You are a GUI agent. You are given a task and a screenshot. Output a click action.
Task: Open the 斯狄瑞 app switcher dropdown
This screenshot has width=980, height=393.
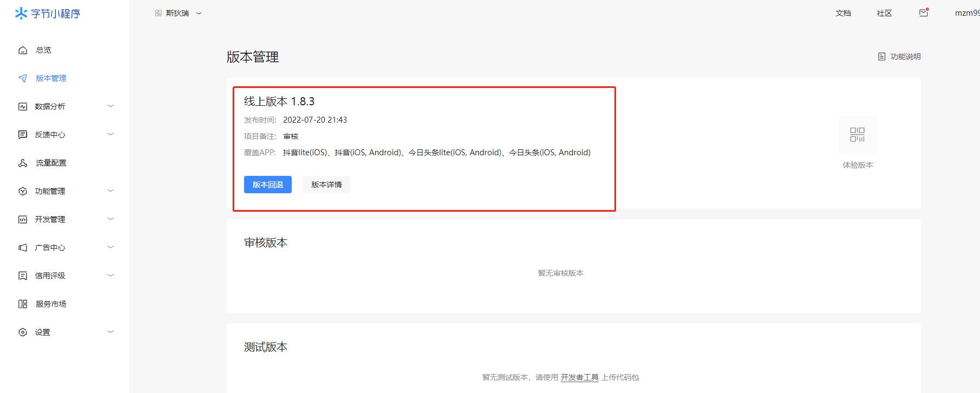point(178,13)
